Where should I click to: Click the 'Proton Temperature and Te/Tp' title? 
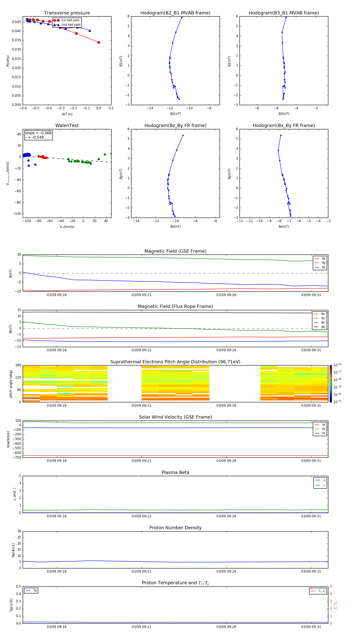tap(175, 583)
